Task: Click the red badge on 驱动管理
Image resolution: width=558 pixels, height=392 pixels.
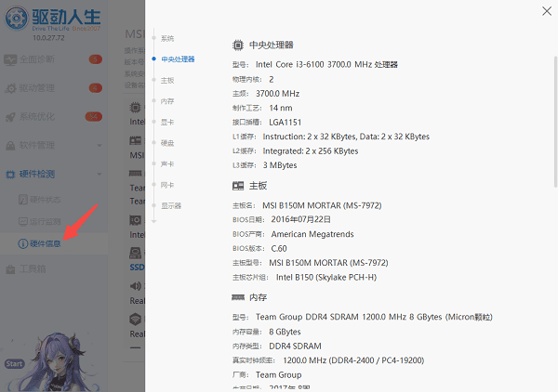Action: (96, 88)
